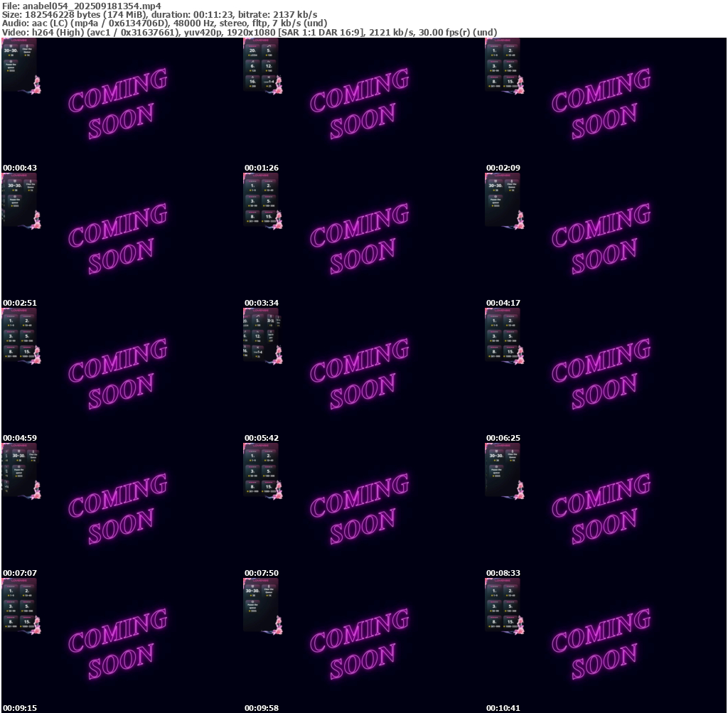View the preview frame labeled 00:06:25

(606, 375)
